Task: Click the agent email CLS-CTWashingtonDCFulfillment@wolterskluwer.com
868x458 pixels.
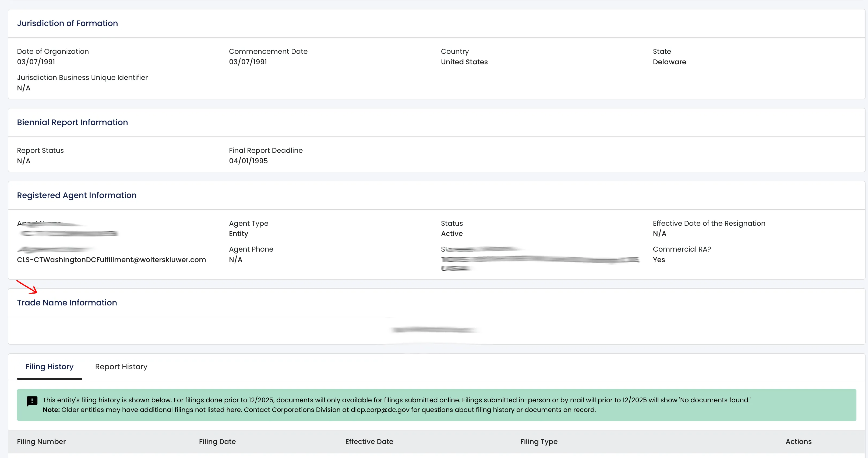Action: (112, 260)
